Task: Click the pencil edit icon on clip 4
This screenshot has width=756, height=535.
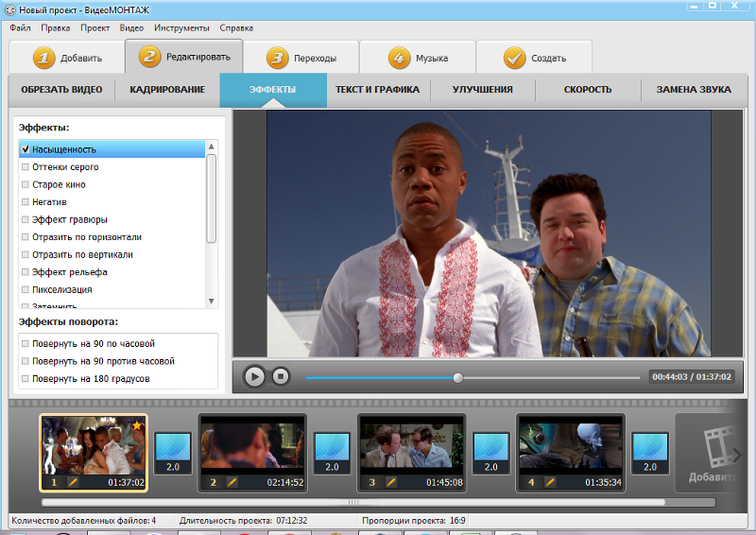Action: (550, 482)
